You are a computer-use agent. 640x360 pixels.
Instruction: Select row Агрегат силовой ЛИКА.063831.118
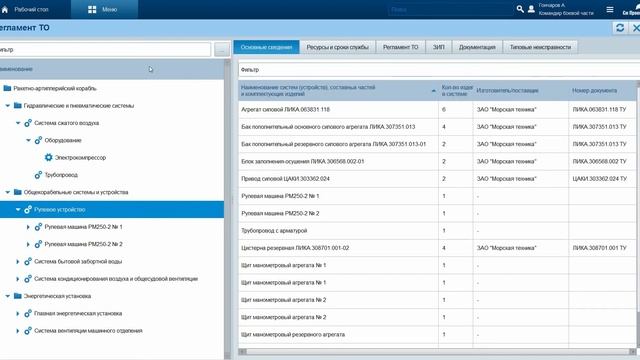[437, 109]
